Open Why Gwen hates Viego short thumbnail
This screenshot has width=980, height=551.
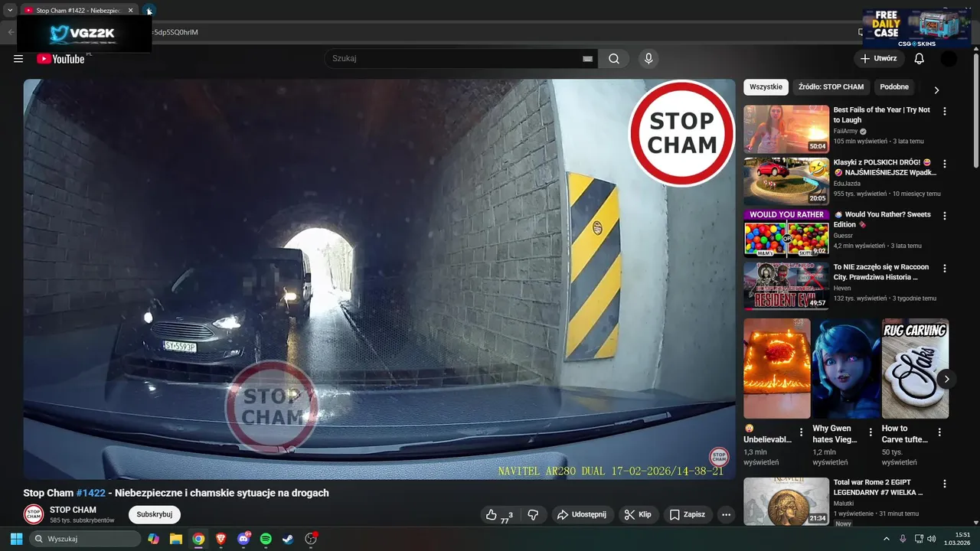click(846, 369)
